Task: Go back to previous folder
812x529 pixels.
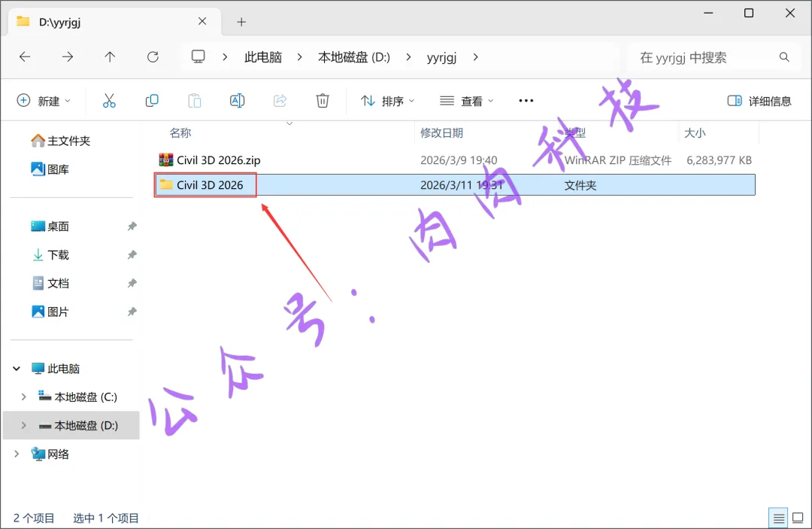Action: (x=25, y=57)
